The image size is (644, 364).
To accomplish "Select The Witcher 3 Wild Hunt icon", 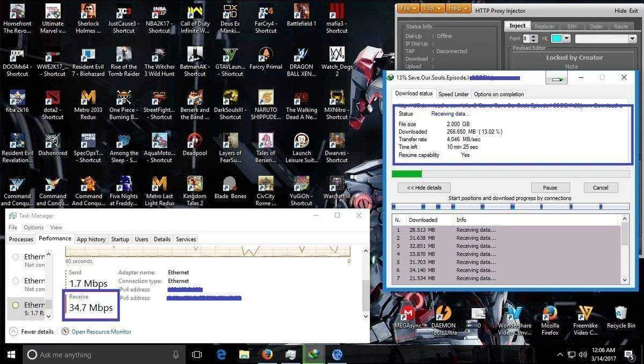I will point(159,62).
